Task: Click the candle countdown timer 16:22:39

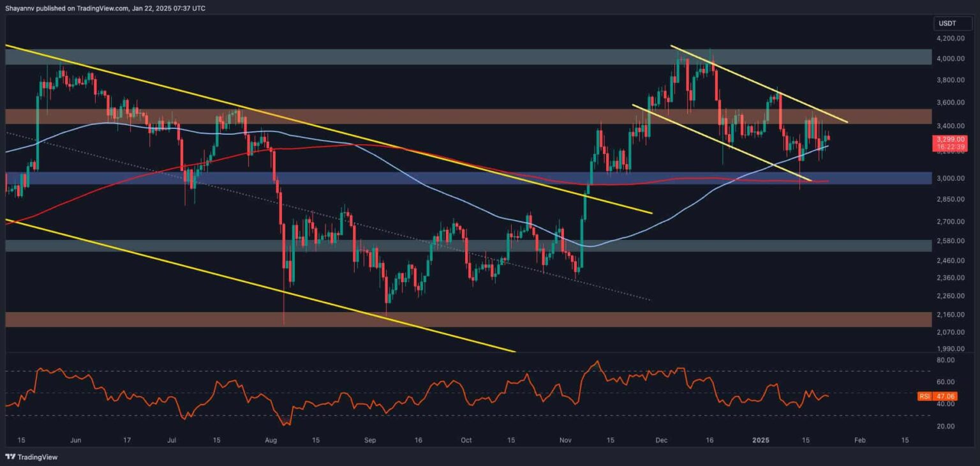Action: [x=949, y=146]
